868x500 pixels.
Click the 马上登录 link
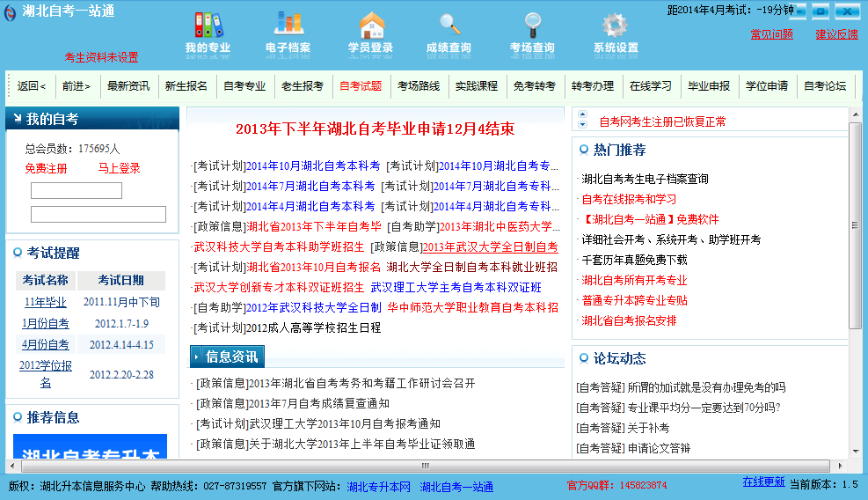tap(119, 168)
